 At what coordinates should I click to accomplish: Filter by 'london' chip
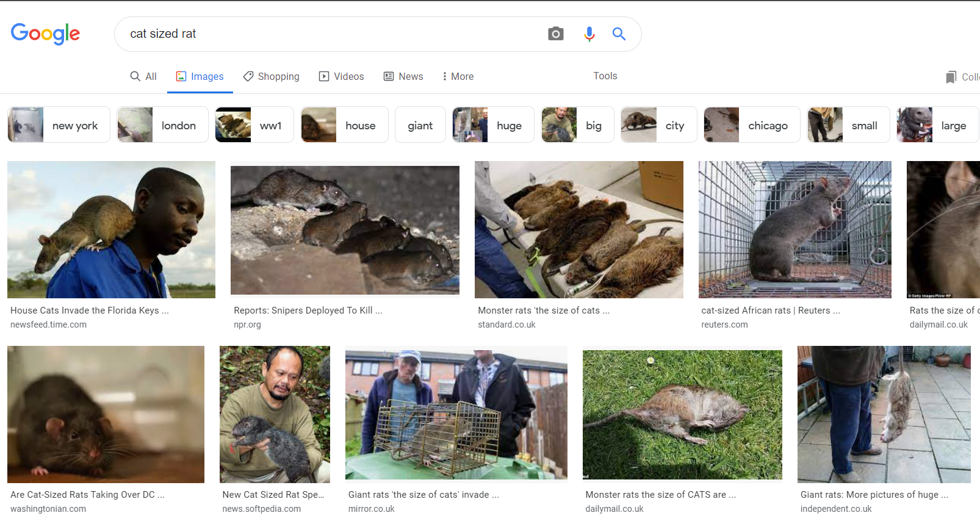pyautogui.click(x=162, y=125)
